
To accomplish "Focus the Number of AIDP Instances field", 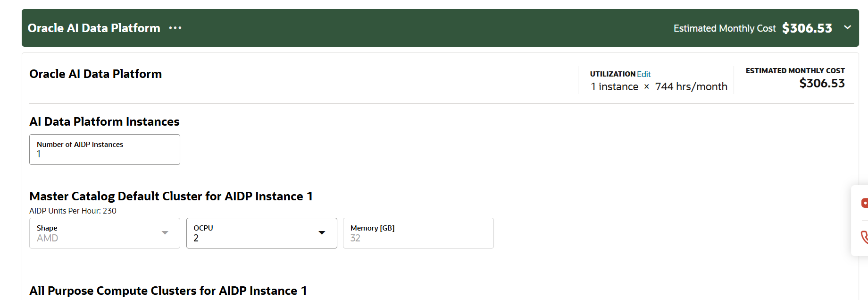I will click(105, 149).
